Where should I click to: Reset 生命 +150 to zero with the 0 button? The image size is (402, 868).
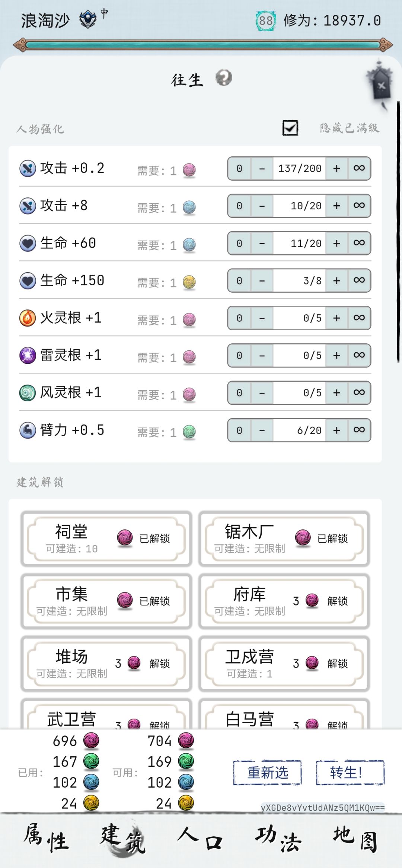click(x=239, y=281)
